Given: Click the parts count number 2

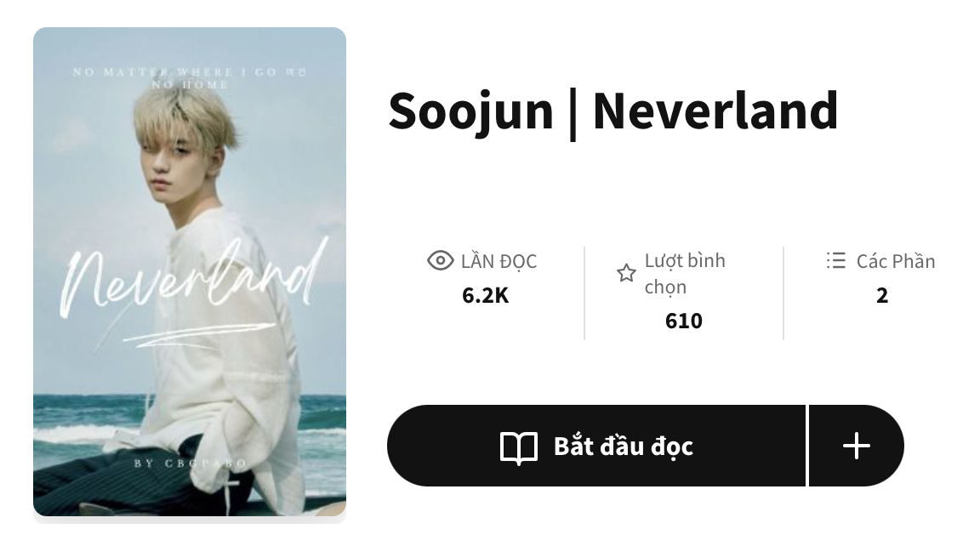Looking at the screenshot, I should [882, 295].
